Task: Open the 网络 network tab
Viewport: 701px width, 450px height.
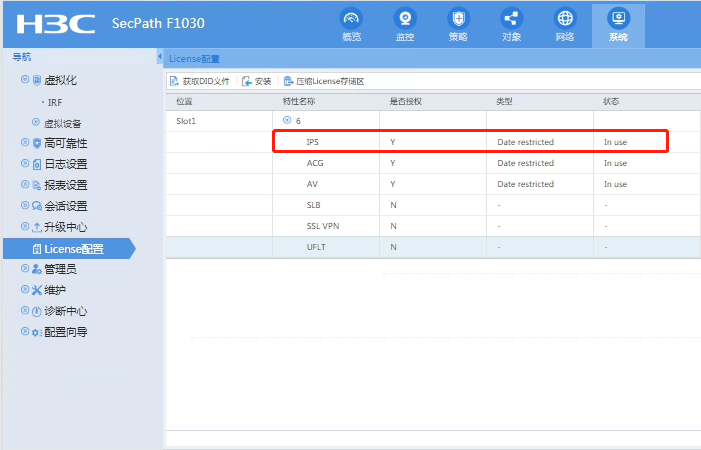Action: 565,25
